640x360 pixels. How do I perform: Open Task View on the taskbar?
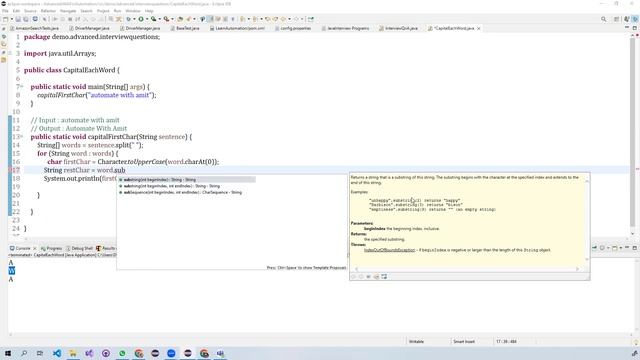[x=40, y=353]
